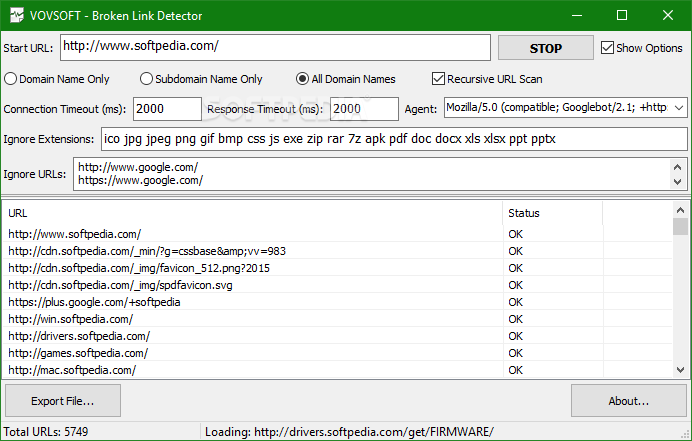Click the Connection Timeout field
Image resolution: width=692 pixels, height=441 pixels.
pyautogui.click(x=167, y=109)
